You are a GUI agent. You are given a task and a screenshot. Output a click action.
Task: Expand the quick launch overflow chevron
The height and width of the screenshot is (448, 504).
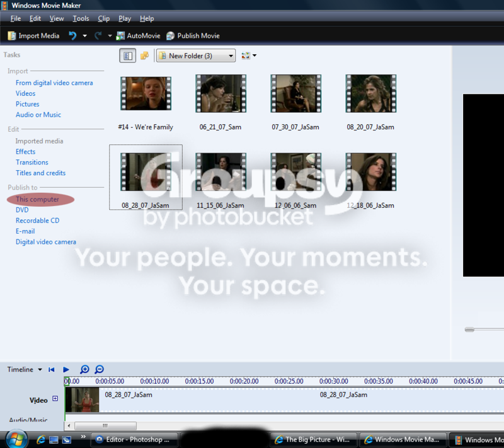click(83, 437)
